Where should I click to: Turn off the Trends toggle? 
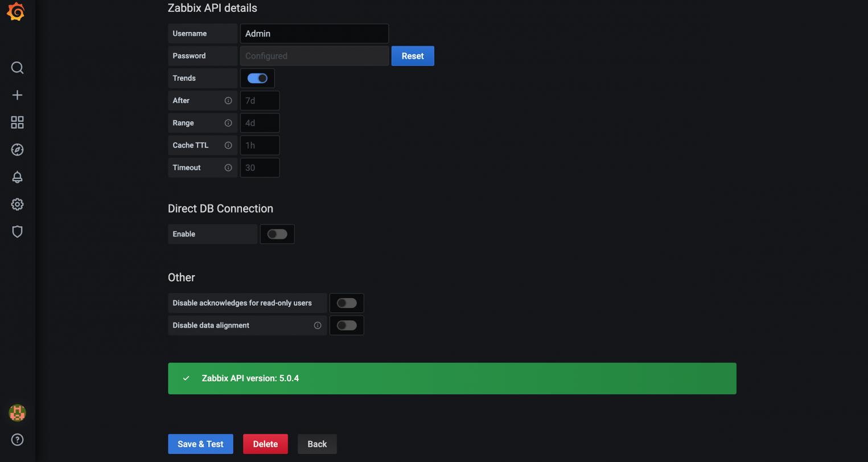257,78
